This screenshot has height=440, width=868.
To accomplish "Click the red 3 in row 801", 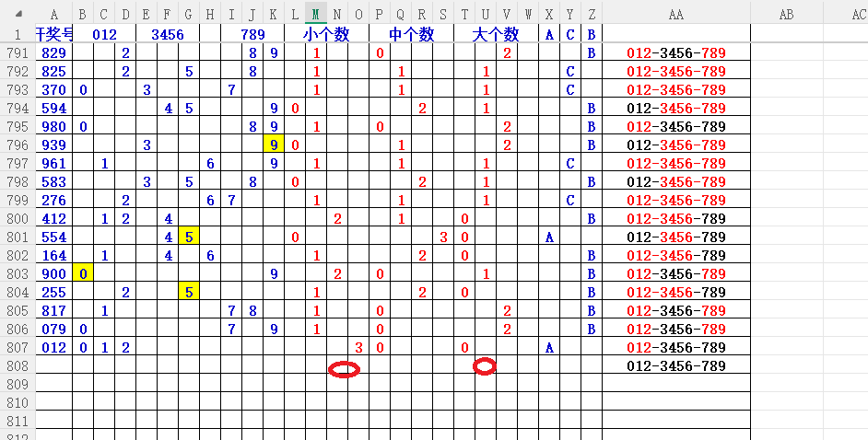I will pyautogui.click(x=443, y=237).
